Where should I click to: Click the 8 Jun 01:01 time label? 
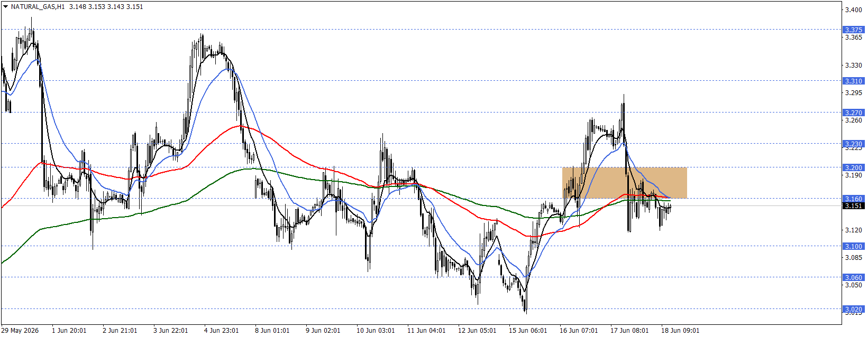(272, 331)
